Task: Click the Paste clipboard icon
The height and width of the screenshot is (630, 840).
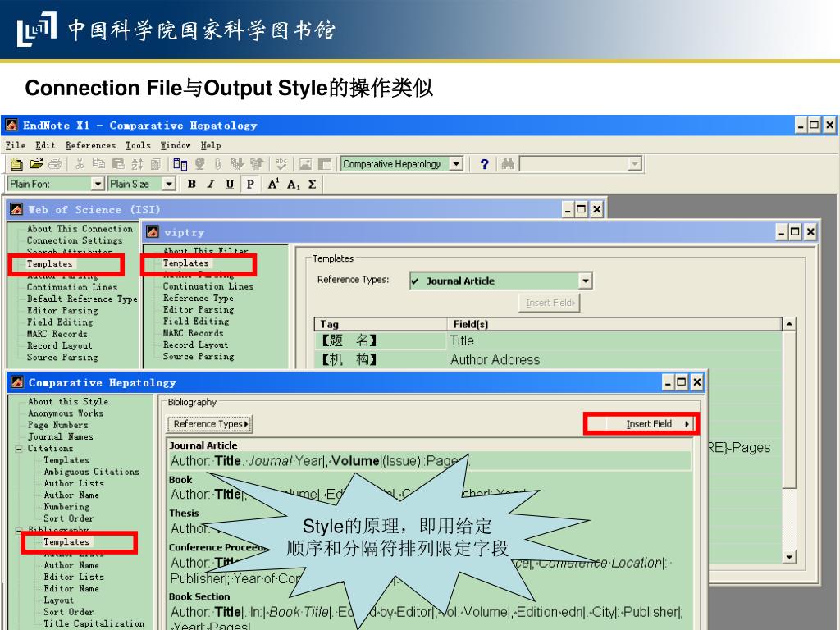Action: click(118, 163)
